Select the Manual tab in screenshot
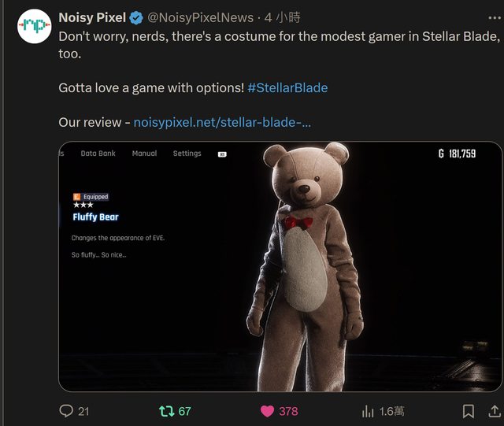 (x=144, y=154)
